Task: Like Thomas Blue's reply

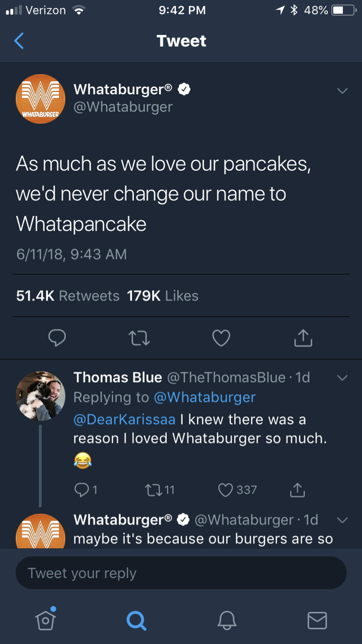Action: (225, 490)
